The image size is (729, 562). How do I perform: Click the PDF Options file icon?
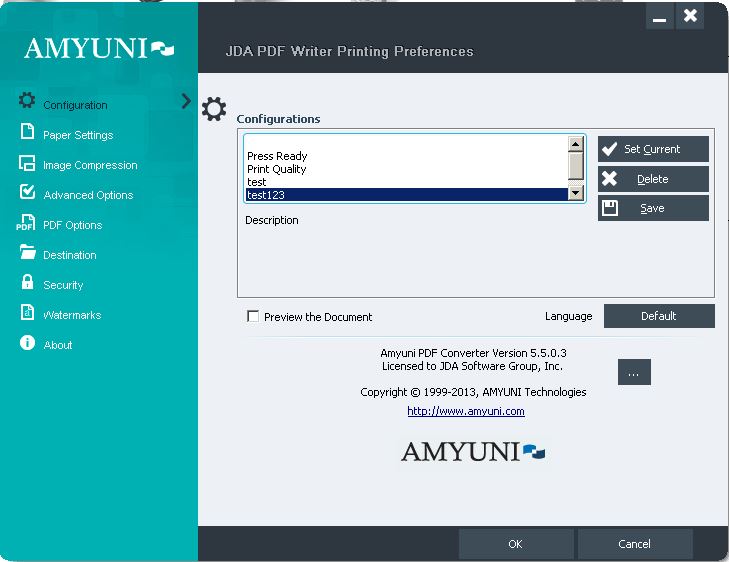26,223
